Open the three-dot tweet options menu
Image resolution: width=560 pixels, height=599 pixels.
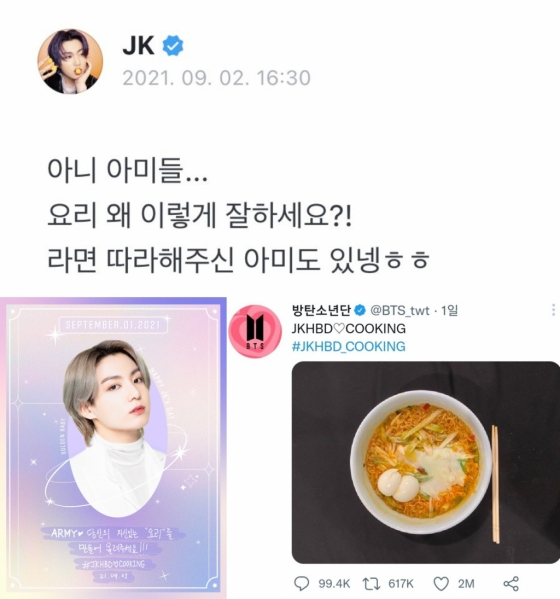tap(553, 310)
